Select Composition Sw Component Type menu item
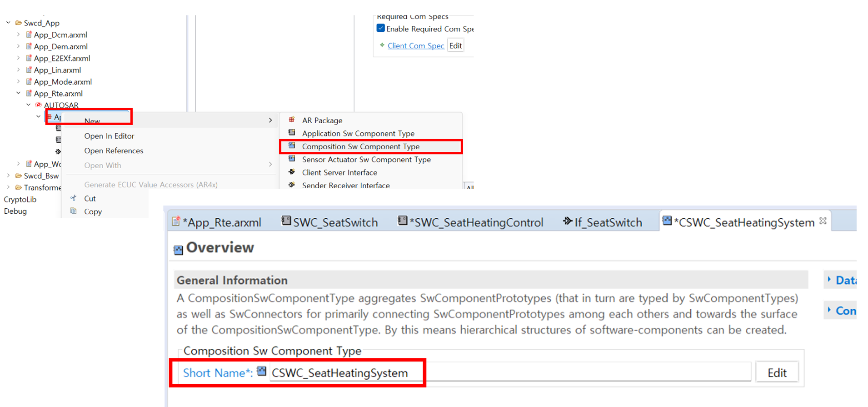Screen dimensions: 868x407 360,146
